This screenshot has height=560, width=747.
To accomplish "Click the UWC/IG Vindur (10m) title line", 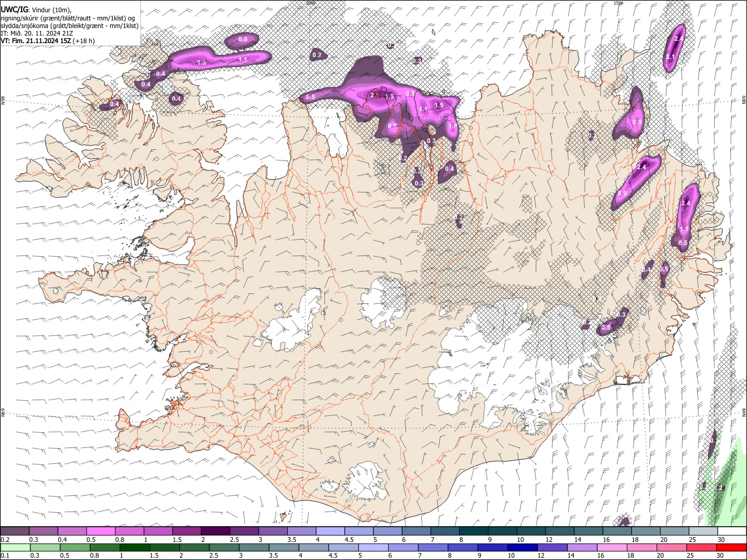I will click(x=36, y=9).
